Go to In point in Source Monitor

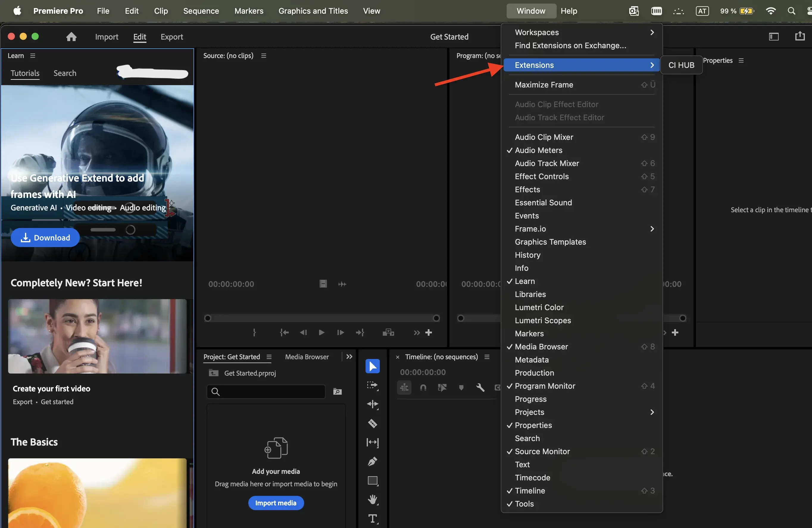tap(284, 332)
